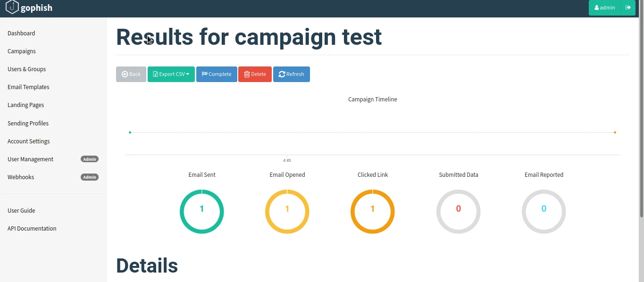Screen dimensions: 644x282
Task: Open the Export CSV dropdown caret
Action: pyautogui.click(x=188, y=74)
